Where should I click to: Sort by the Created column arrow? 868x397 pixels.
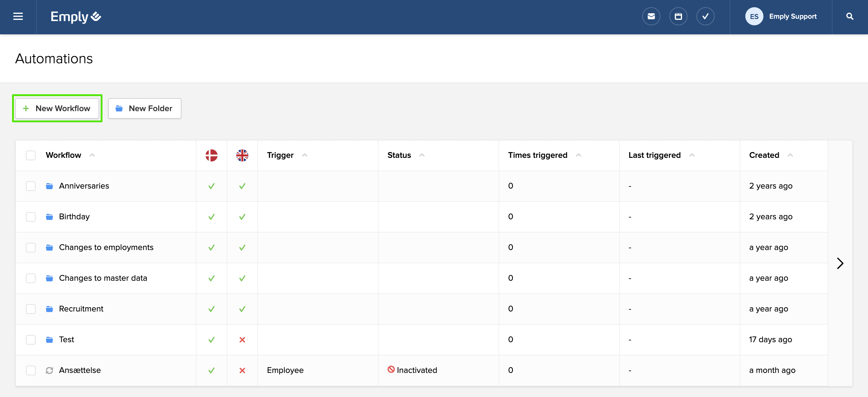tap(790, 155)
